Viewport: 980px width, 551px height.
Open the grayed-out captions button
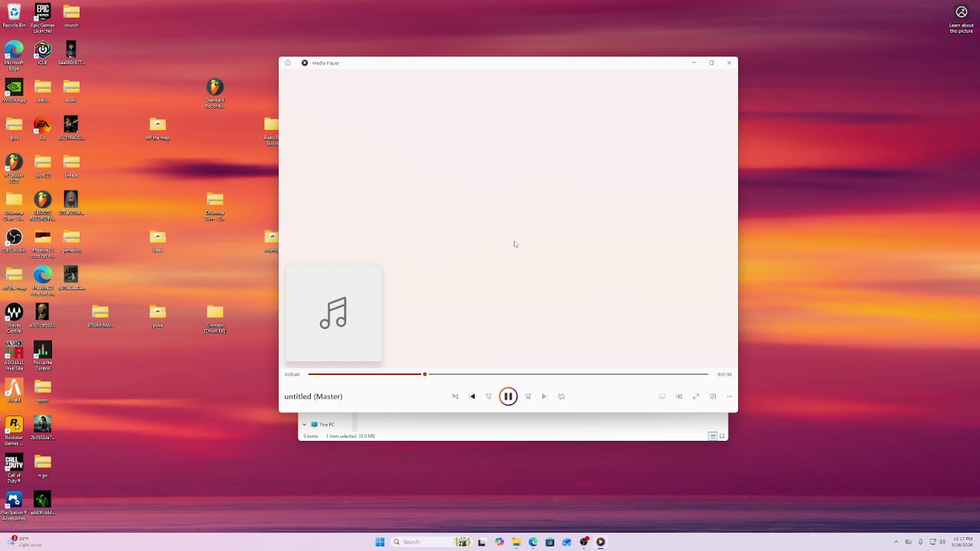click(x=662, y=396)
